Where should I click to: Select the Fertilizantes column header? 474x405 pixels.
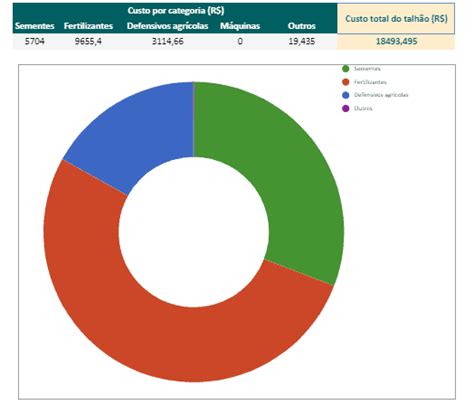[88, 26]
